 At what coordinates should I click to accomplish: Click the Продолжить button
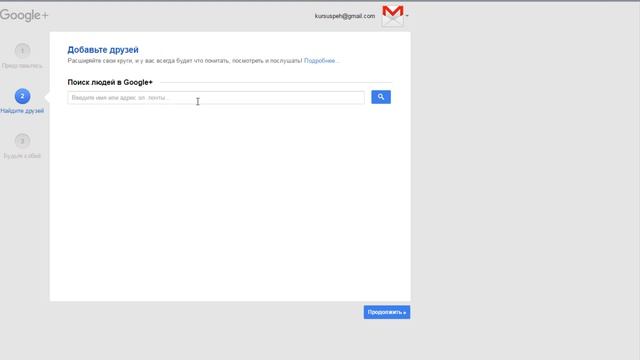(x=387, y=312)
